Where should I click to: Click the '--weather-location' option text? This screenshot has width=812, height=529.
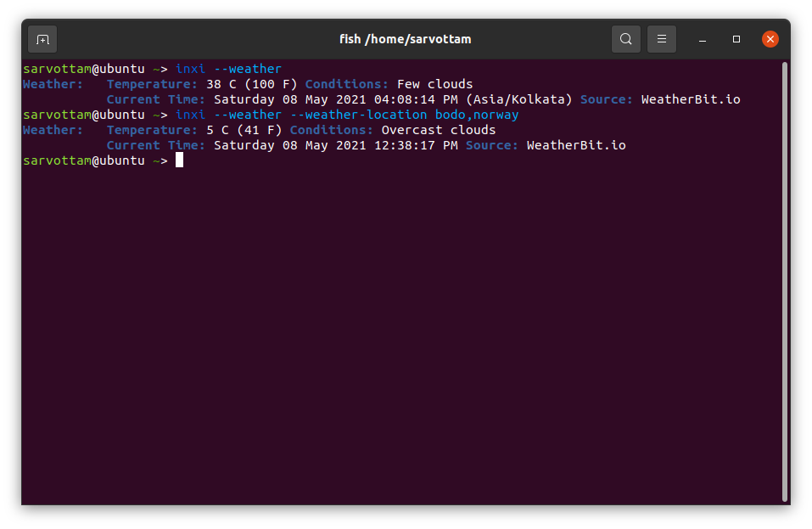click(358, 115)
